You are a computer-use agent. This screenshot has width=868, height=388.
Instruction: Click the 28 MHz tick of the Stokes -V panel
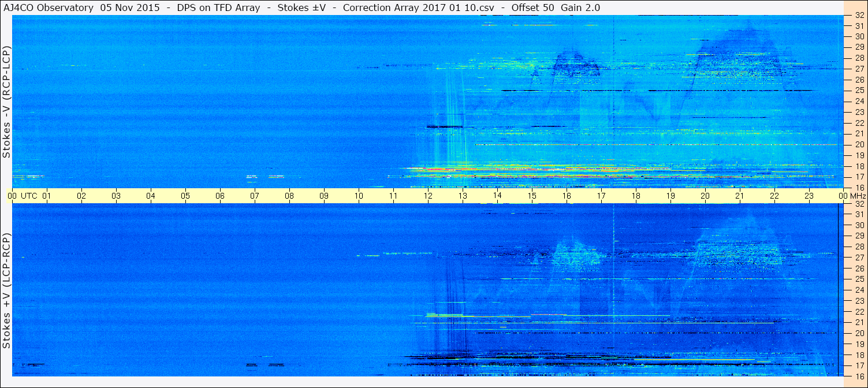pyautogui.click(x=859, y=58)
